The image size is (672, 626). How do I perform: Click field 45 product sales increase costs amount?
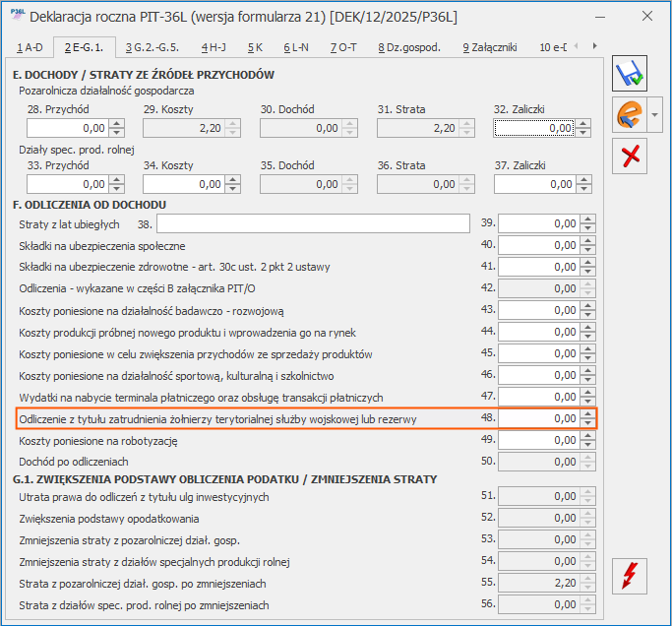click(x=539, y=353)
